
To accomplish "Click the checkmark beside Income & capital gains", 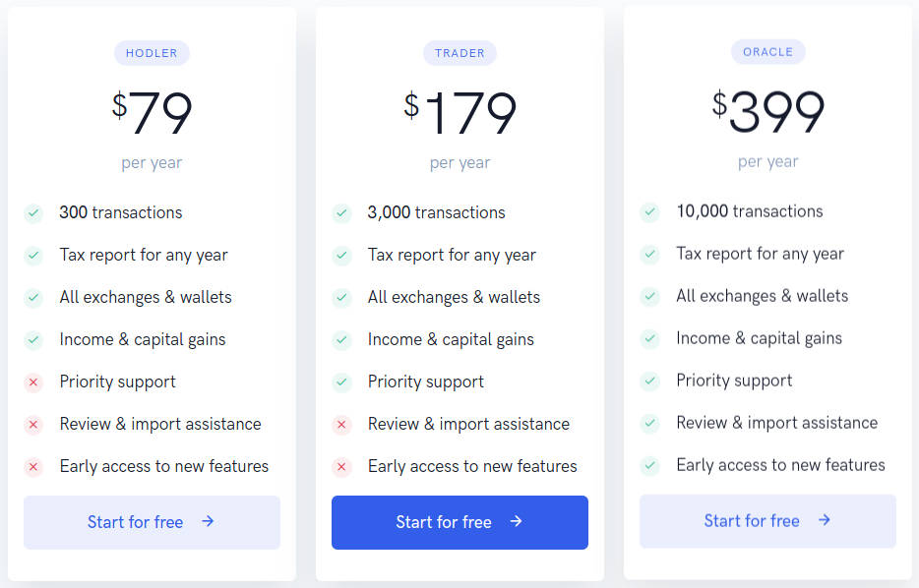I will [32, 339].
